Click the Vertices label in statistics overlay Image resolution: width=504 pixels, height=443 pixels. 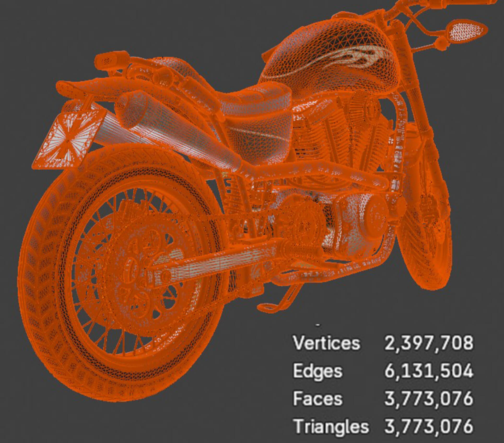pyautogui.click(x=326, y=343)
